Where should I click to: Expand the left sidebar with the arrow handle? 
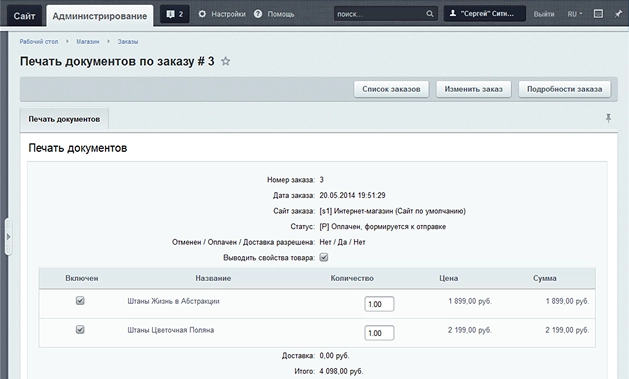[8, 237]
